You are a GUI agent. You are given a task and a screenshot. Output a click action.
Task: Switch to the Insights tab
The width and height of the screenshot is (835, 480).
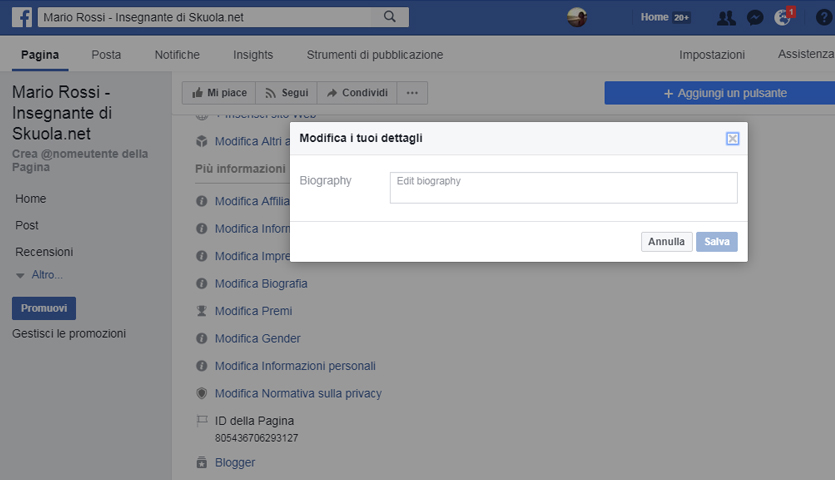click(x=253, y=55)
